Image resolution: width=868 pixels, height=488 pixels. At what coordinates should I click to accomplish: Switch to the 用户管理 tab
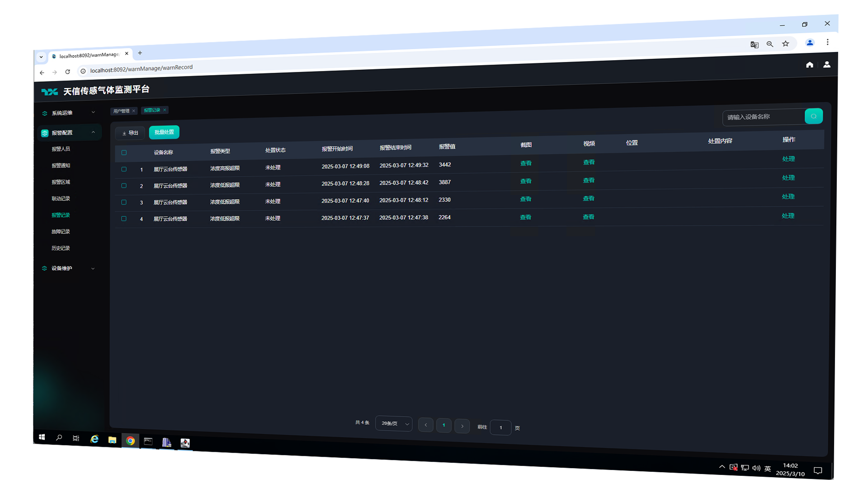[x=121, y=111]
